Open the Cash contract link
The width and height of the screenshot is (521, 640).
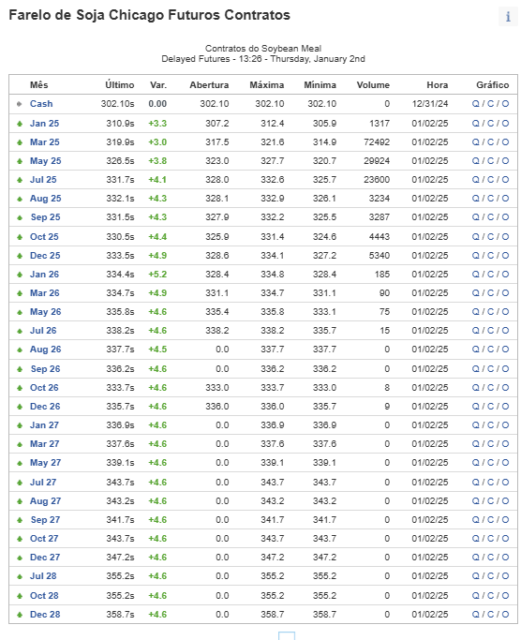coord(41,104)
